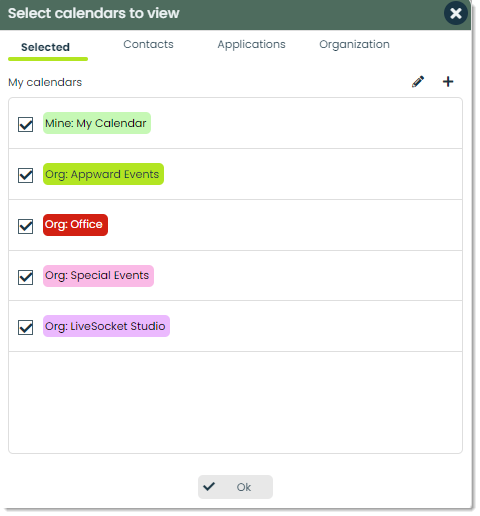Uncheck Mine: My Calendar checkbox

pyautogui.click(x=25, y=124)
